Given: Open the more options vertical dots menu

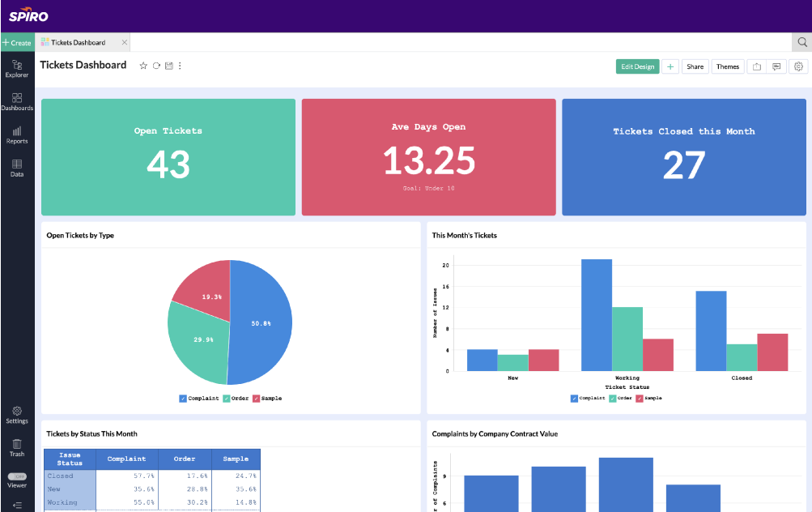Looking at the screenshot, I should click(180, 66).
